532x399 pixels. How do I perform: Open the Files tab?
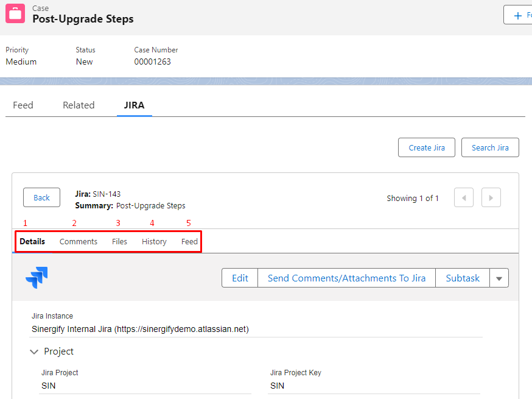coord(119,241)
